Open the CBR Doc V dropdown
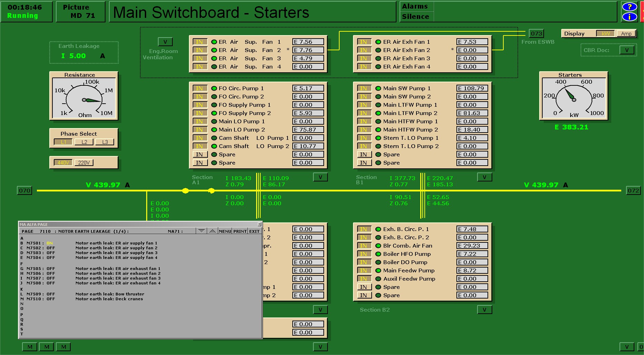644x355 pixels. (x=627, y=50)
